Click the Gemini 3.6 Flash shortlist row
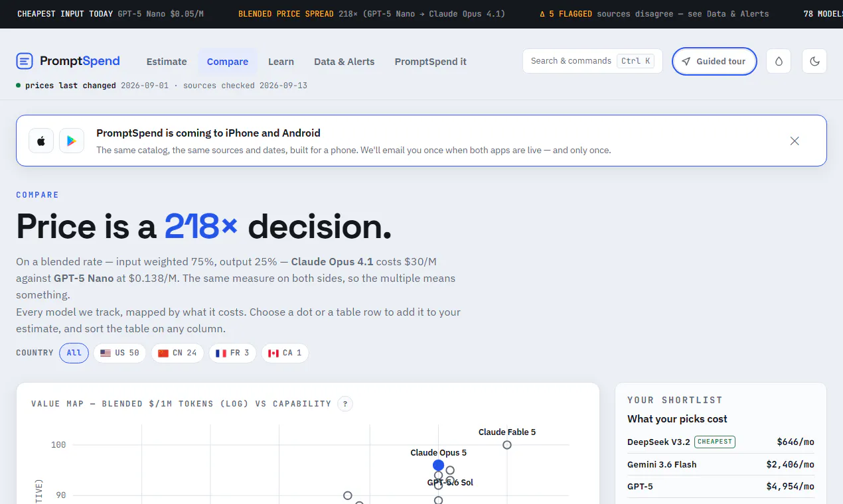 coord(721,464)
